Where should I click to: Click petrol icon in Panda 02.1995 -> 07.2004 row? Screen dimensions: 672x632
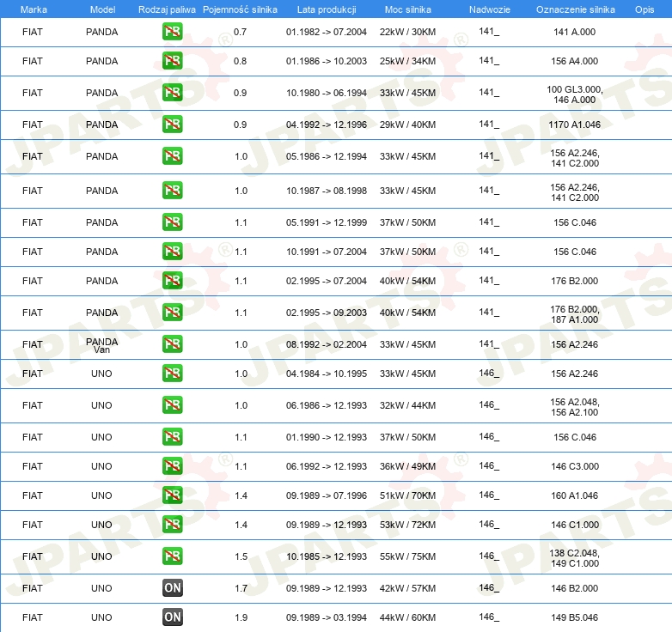click(172, 281)
